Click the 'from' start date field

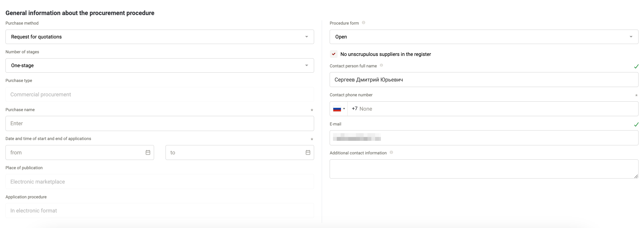point(80,152)
